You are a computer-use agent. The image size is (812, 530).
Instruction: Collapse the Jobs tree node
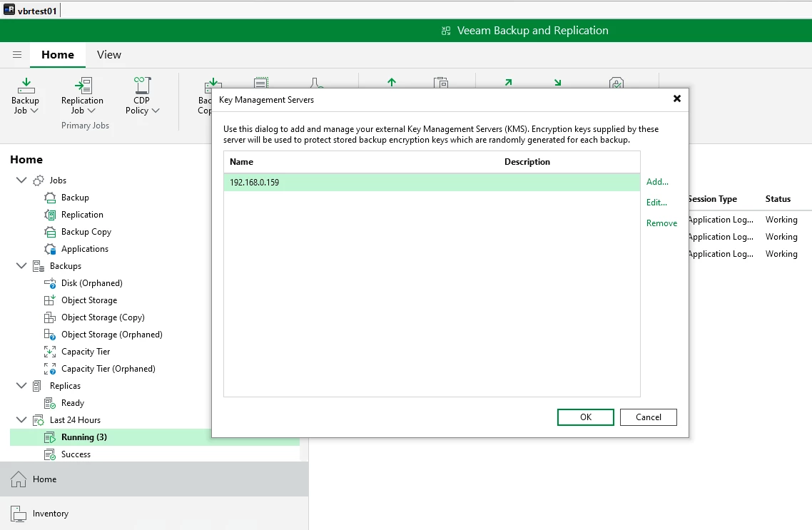point(21,180)
